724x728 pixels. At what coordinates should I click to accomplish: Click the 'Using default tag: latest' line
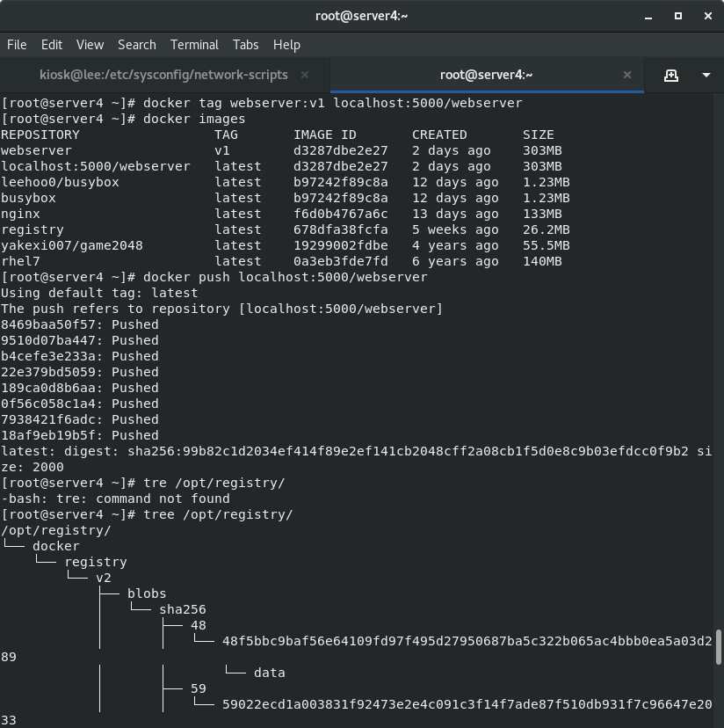[99, 293]
